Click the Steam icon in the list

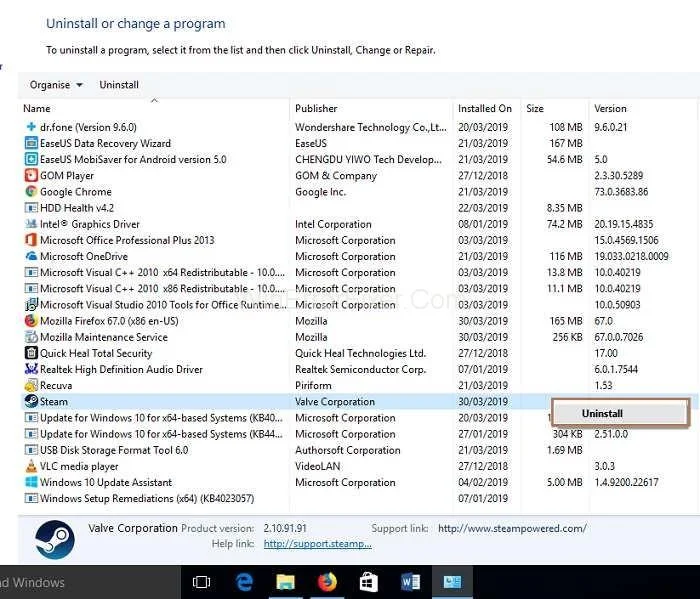point(31,401)
